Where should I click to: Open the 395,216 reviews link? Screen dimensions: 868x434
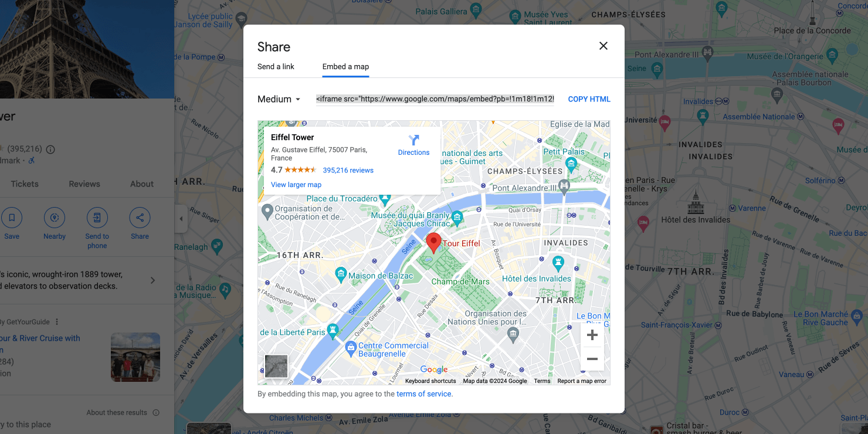click(x=348, y=170)
